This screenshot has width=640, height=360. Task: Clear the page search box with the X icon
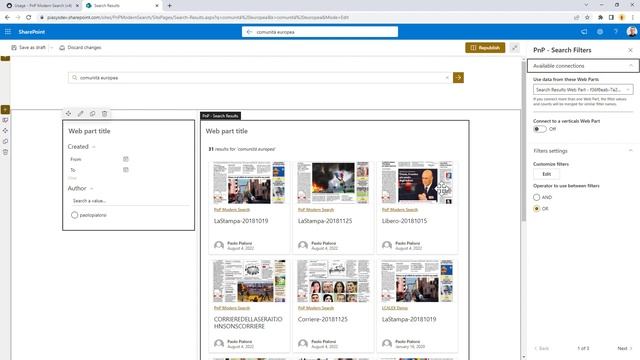click(x=447, y=78)
